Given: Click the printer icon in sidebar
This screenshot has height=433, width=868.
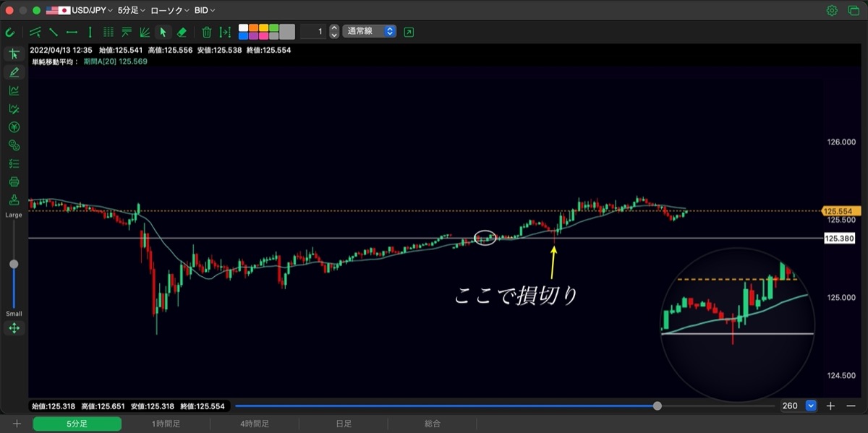Looking at the screenshot, I should 14,181.
